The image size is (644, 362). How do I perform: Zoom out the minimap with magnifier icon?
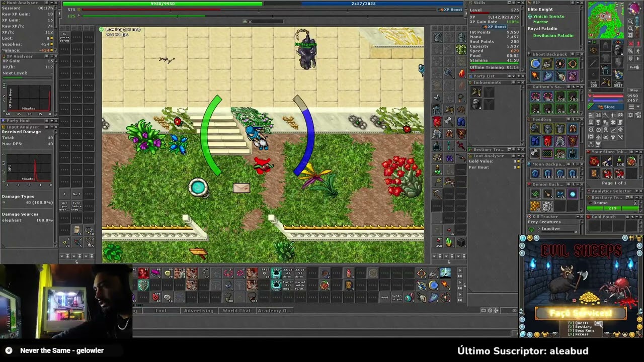(630, 21)
